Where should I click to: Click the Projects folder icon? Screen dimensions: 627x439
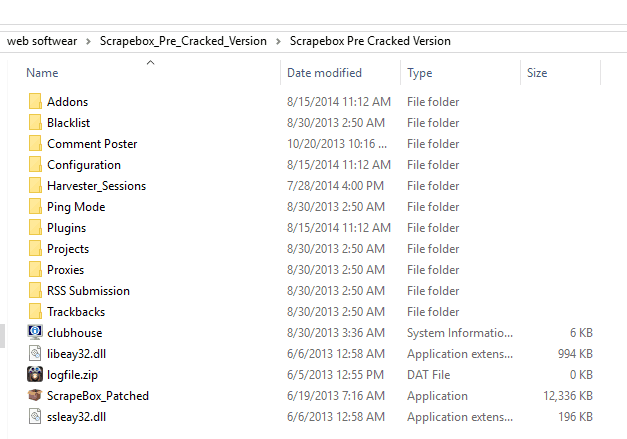coord(35,248)
